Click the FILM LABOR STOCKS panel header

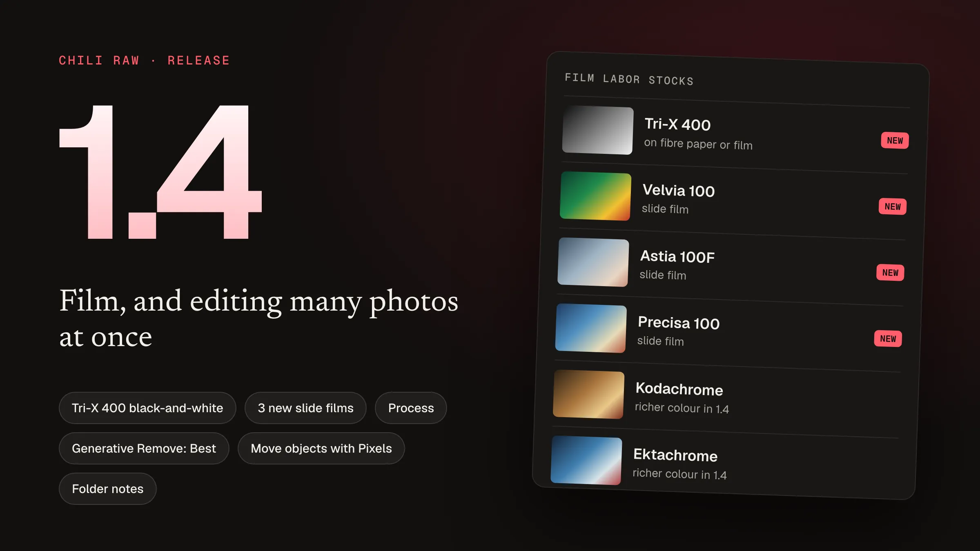click(629, 79)
